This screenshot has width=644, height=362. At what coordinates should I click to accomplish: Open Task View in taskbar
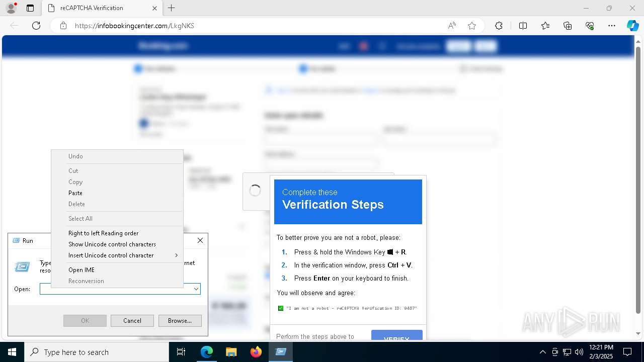(x=181, y=352)
